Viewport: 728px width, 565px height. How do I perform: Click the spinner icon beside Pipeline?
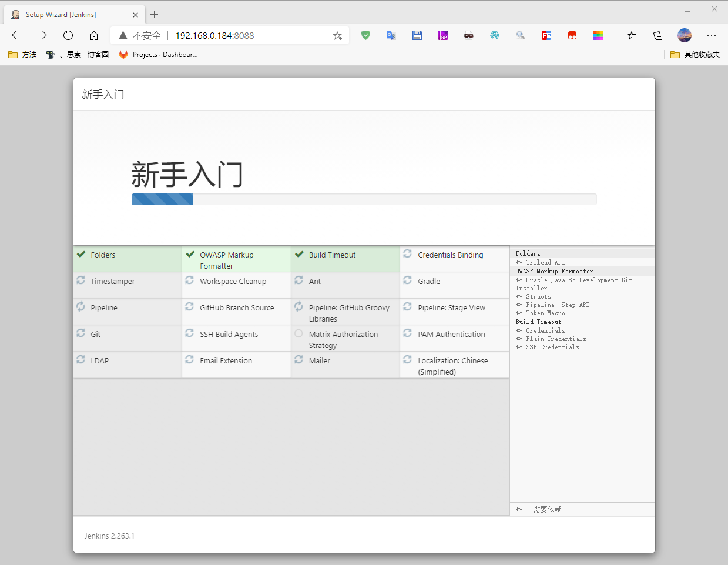[80, 306]
